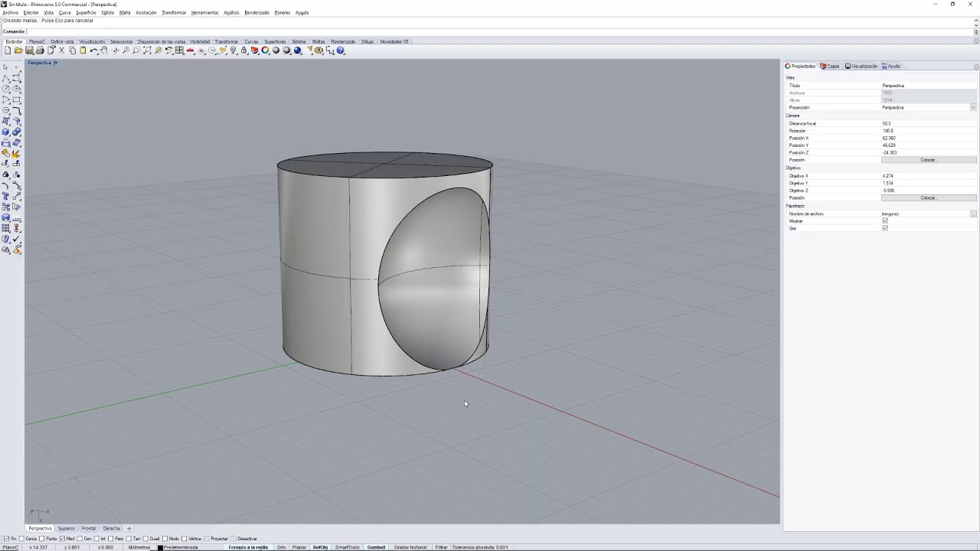
Task: Click the Posición X value field
Action: tap(929, 139)
